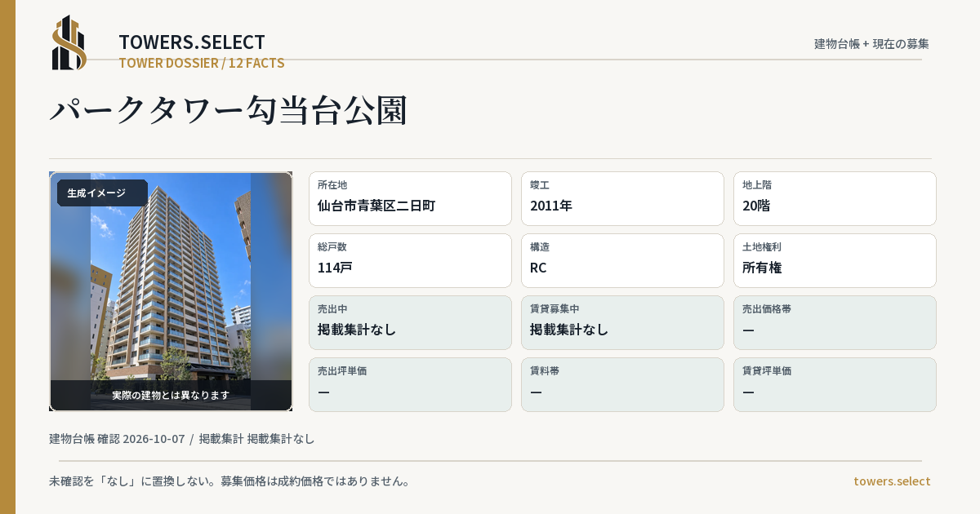Click the TOWERS.SELECT tower logo icon
This screenshot has width=980, height=514.
click(x=69, y=42)
